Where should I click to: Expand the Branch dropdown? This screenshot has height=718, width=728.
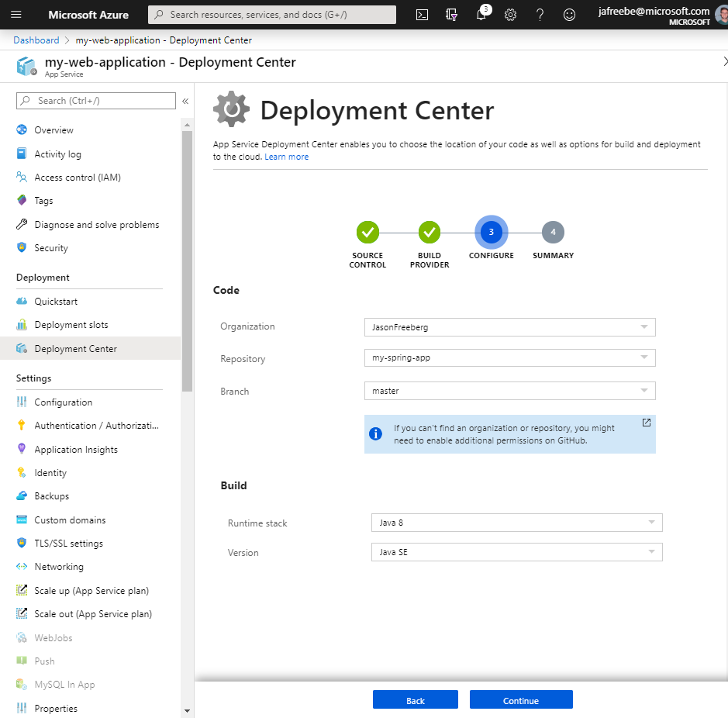tap(509, 391)
